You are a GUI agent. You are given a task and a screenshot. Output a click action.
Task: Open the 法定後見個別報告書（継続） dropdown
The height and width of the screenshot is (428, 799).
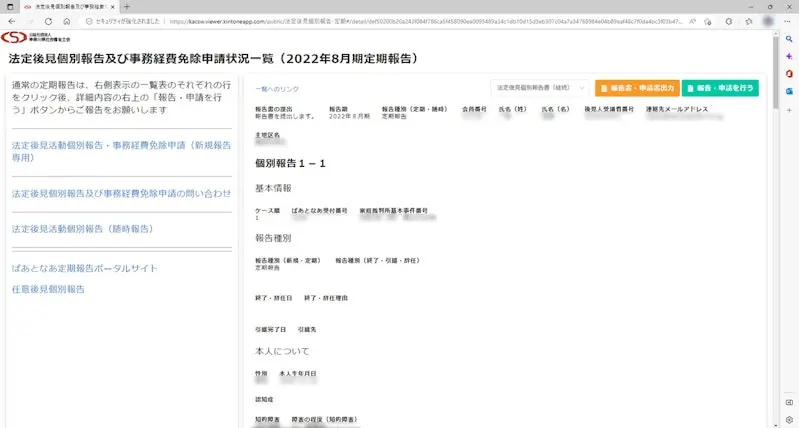coord(539,88)
